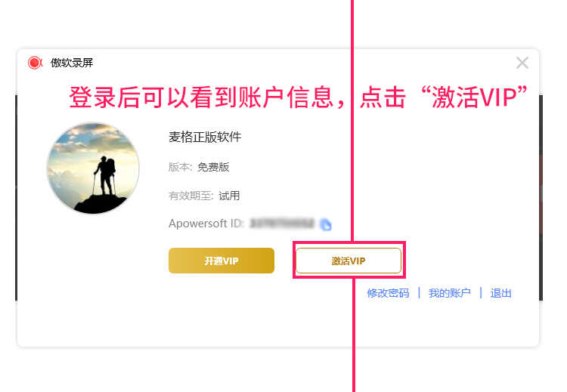Copy the Apowersoft ID with the blue copy icon
This screenshot has width=567, height=392.
[x=325, y=224]
